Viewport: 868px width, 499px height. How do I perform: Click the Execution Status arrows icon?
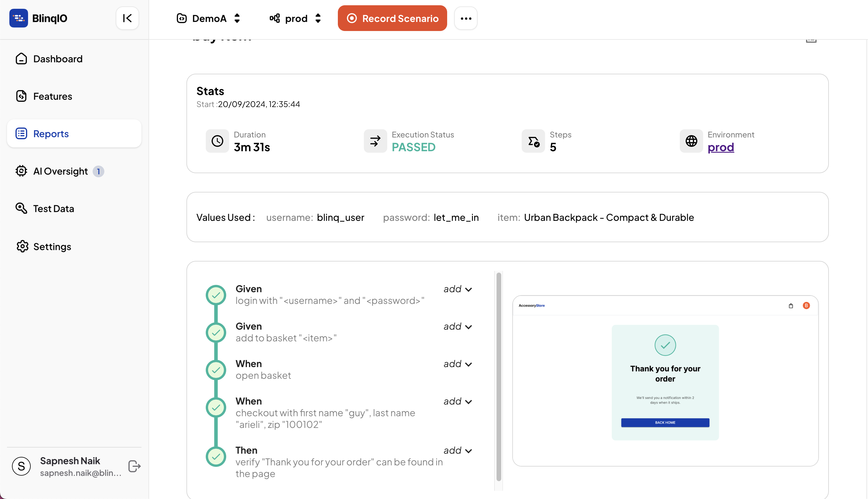[x=375, y=141]
